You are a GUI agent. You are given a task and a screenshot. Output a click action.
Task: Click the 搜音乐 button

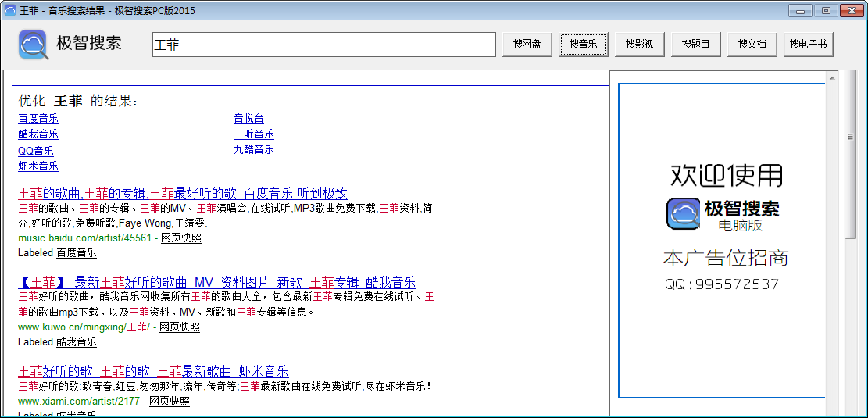584,45
